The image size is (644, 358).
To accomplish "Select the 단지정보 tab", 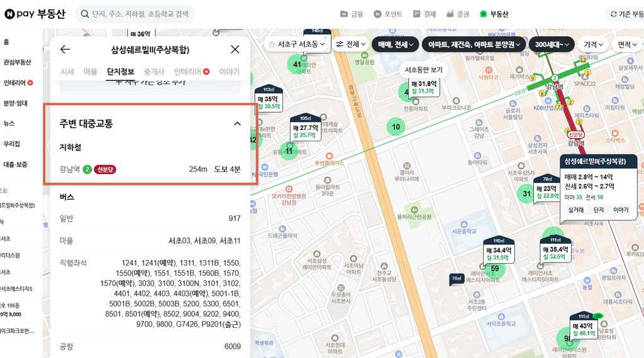I will (x=120, y=72).
